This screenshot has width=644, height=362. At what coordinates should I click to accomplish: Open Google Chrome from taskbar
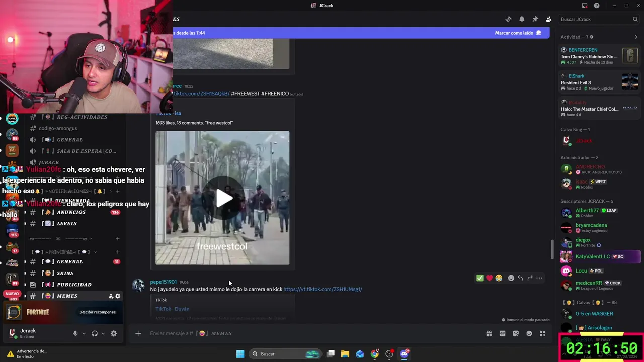375,354
